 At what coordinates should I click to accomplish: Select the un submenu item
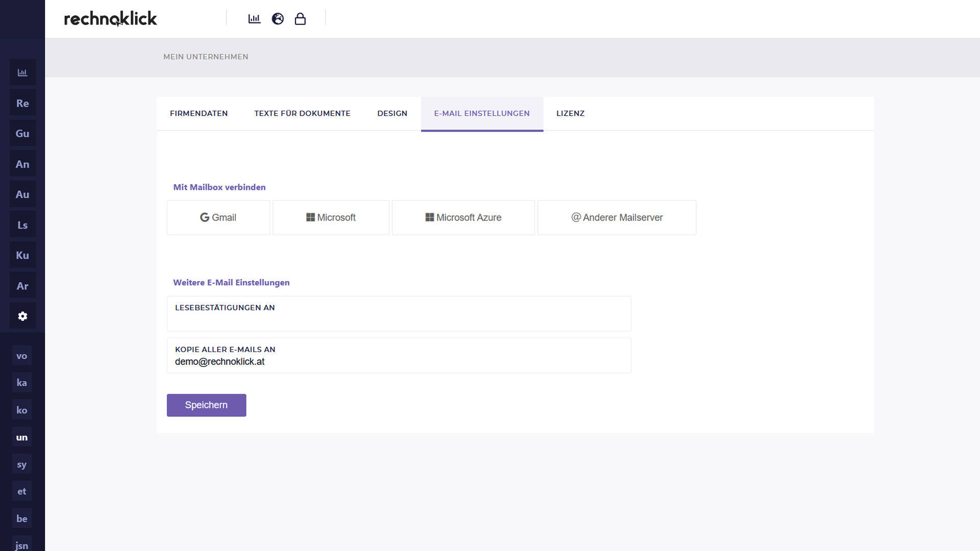[22, 437]
